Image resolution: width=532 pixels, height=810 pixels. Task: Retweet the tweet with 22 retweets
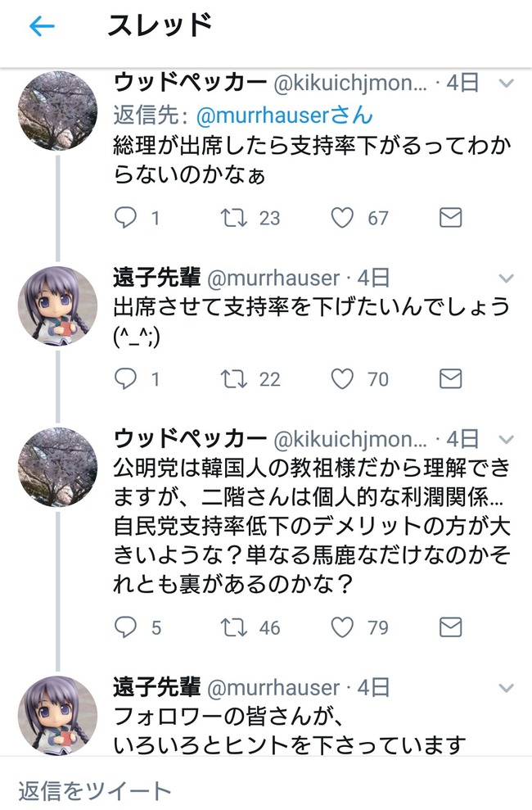[233, 378]
